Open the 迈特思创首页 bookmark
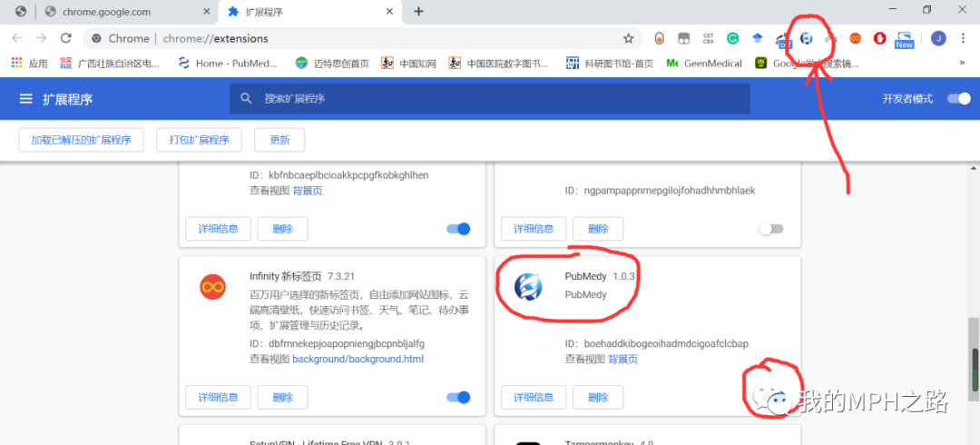Image resolution: width=980 pixels, height=445 pixels. pyautogui.click(x=332, y=64)
